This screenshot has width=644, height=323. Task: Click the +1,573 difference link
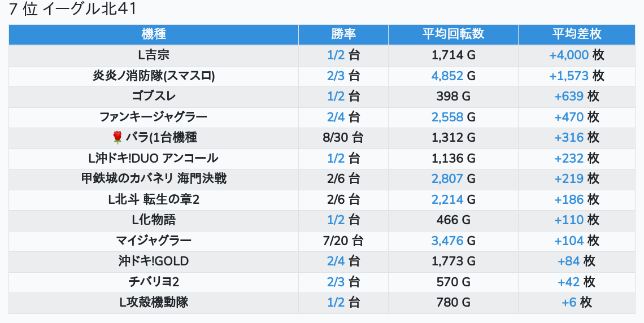click(x=569, y=76)
